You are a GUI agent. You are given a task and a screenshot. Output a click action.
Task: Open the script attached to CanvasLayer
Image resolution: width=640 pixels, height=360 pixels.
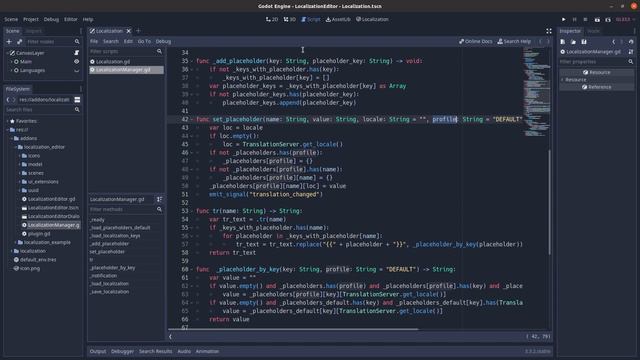[76, 53]
